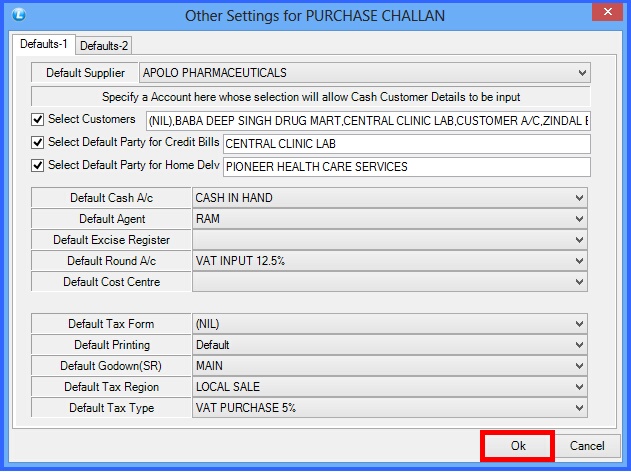The image size is (631, 472).
Task: Click the Default Tax Form label
Action: pyautogui.click(x=111, y=324)
